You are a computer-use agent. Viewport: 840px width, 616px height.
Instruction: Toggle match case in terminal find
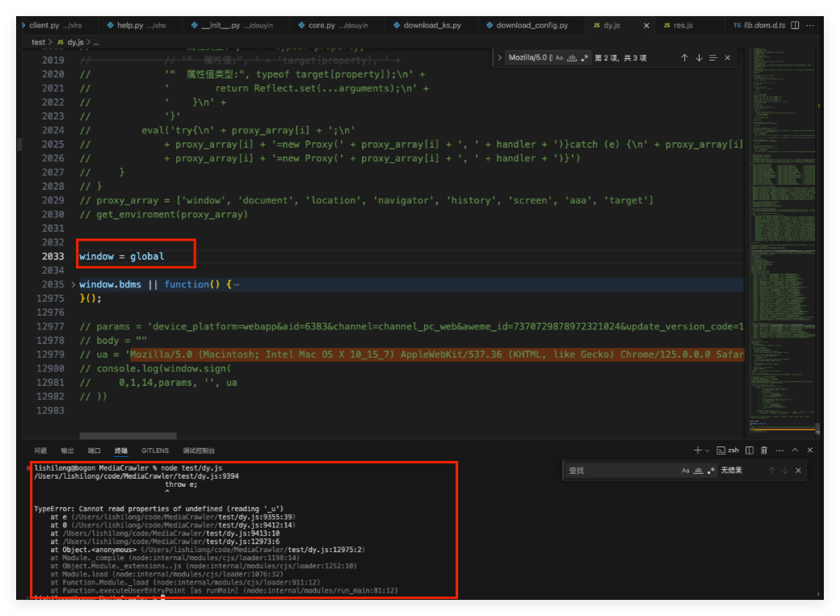685,471
